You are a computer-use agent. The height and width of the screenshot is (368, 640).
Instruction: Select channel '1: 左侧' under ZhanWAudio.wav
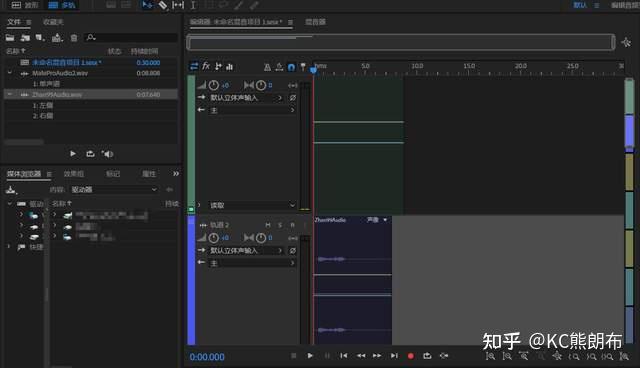click(43, 105)
